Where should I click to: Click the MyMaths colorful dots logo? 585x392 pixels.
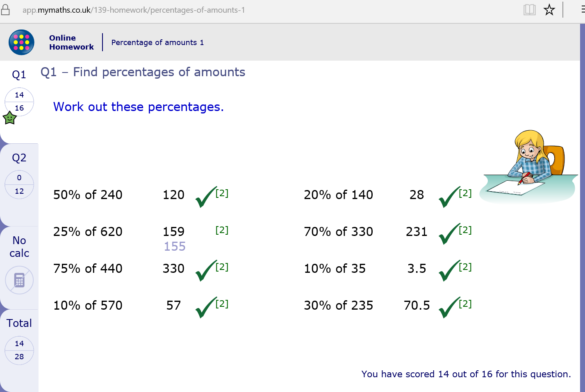point(21,42)
